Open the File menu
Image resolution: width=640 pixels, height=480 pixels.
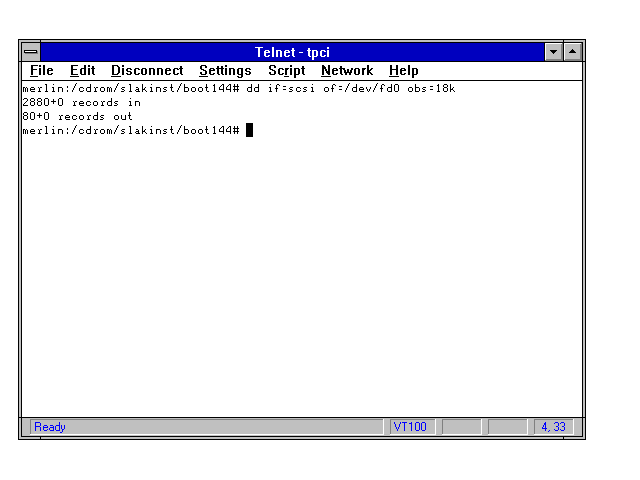(41, 71)
